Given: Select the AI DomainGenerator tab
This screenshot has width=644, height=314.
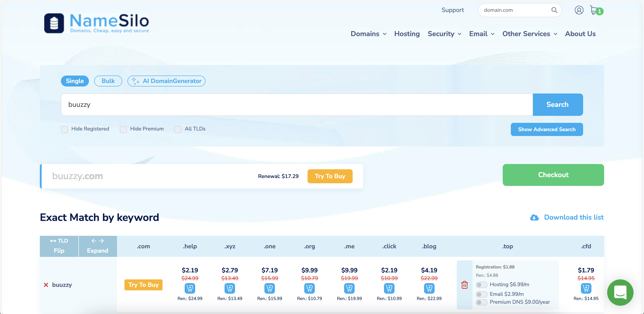Looking at the screenshot, I should pyautogui.click(x=166, y=81).
